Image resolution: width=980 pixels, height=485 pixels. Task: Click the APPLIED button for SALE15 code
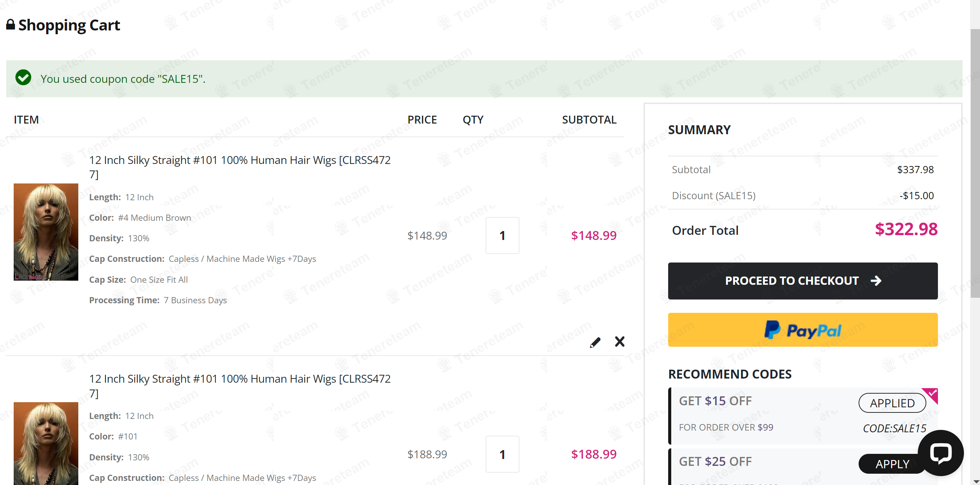click(x=892, y=403)
